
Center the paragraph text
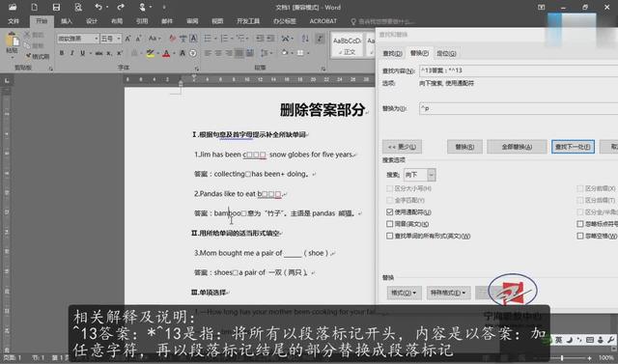coord(218,53)
